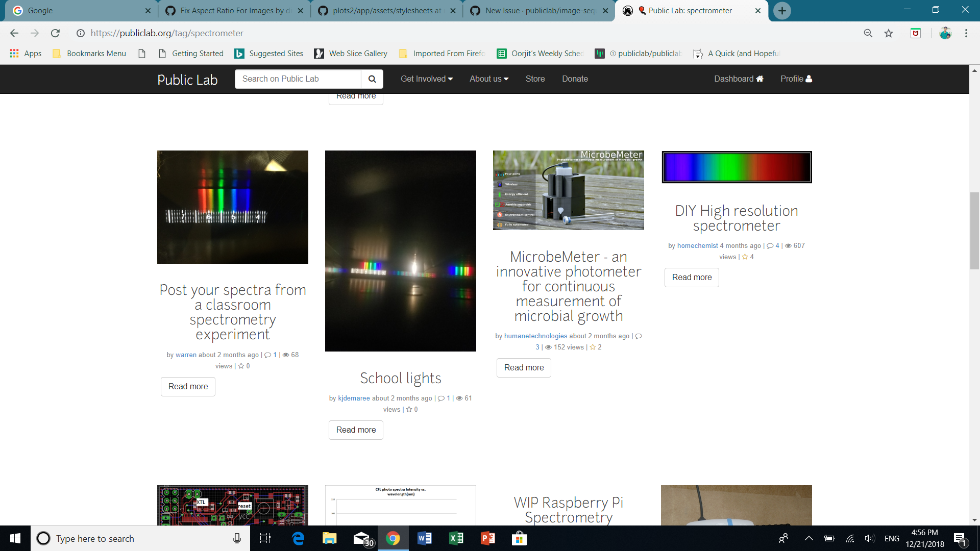Open Word from the taskbar
Image resolution: width=980 pixels, height=551 pixels.
pos(425,538)
